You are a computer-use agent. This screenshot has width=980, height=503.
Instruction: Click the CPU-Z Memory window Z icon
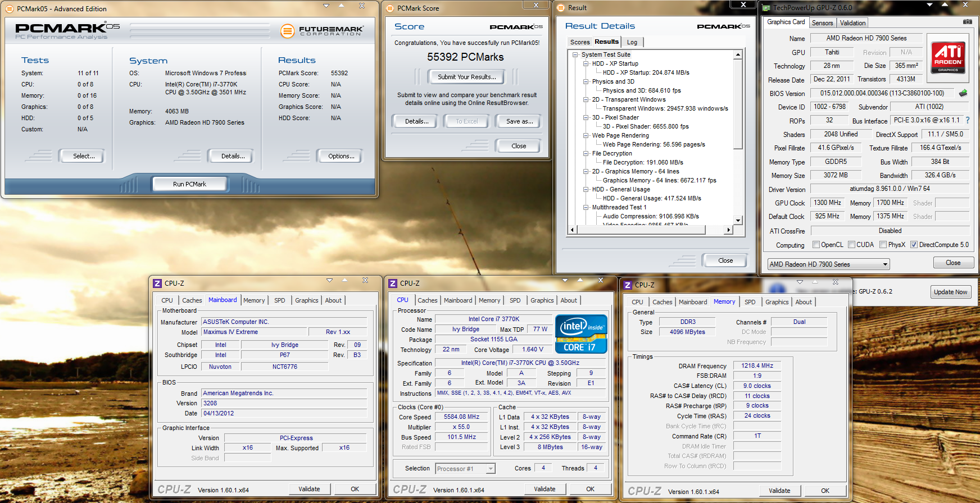(x=628, y=285)
